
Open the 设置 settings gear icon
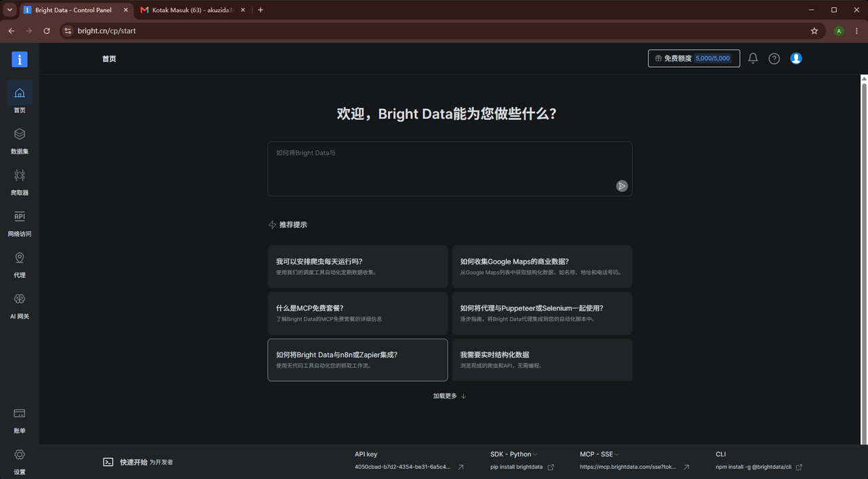coord(20,455)
